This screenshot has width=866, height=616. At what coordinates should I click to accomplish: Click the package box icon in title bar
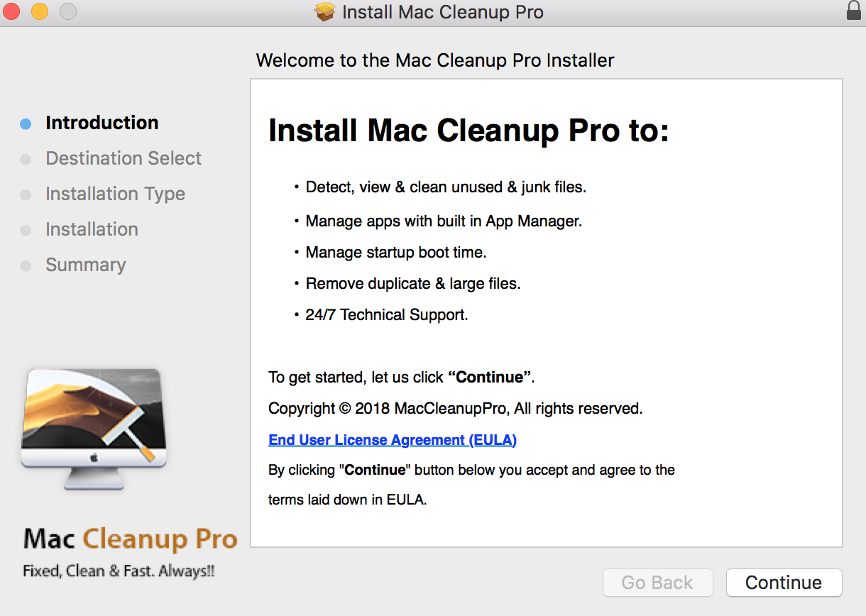point(325,12)
